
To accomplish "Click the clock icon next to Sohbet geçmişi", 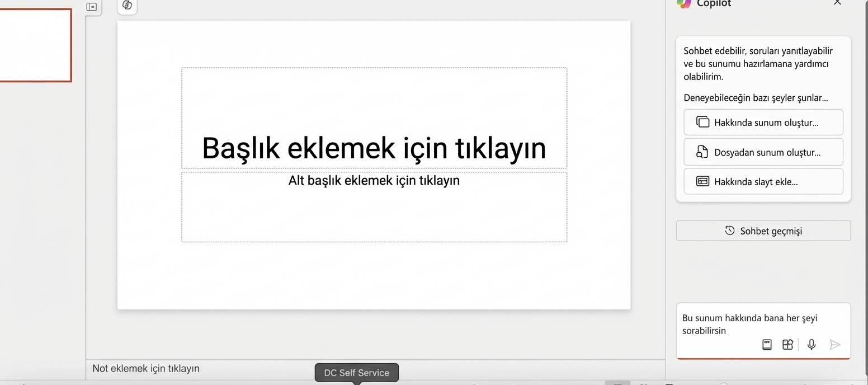I will (x=729, y=231).
